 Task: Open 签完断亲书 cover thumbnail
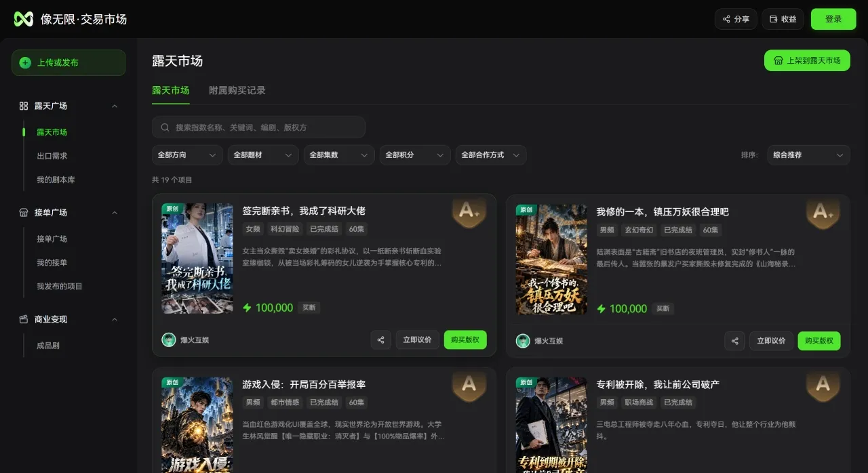197,258
